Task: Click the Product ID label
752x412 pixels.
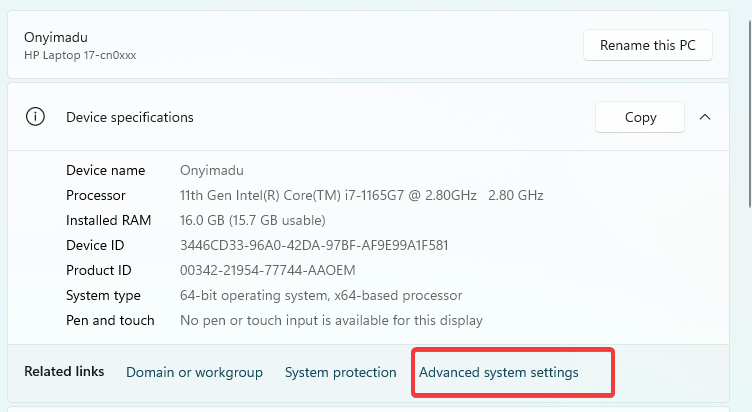Action: pyautogui.click(x=98, y=270)
